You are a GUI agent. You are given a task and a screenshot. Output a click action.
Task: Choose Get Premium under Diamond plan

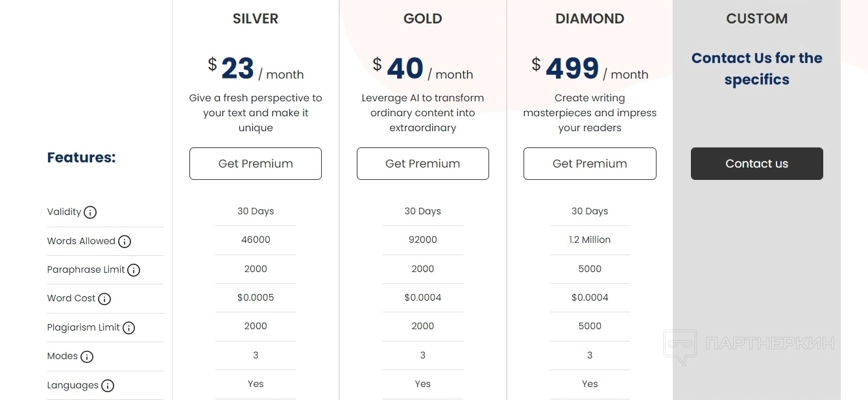click(590, 164)
